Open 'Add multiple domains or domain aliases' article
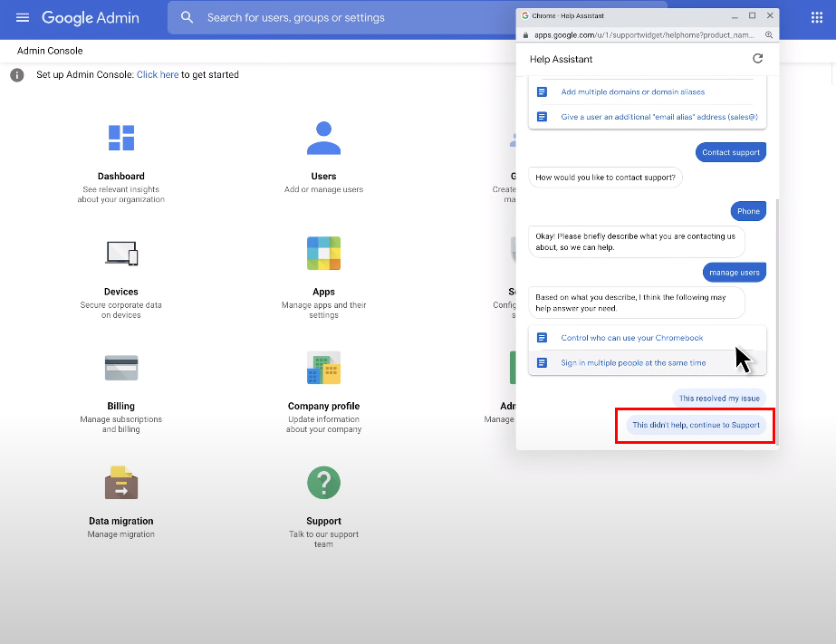 coord(632,92)
